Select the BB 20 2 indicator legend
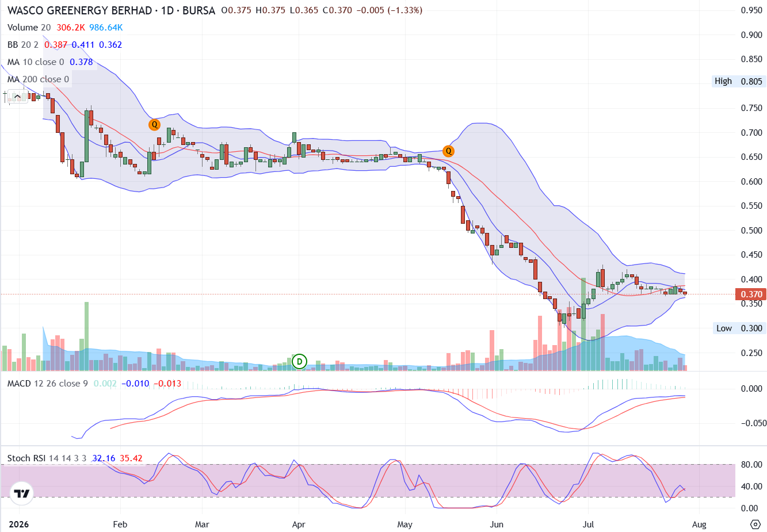The image size is (767, 532). click(x=23, y=45)
